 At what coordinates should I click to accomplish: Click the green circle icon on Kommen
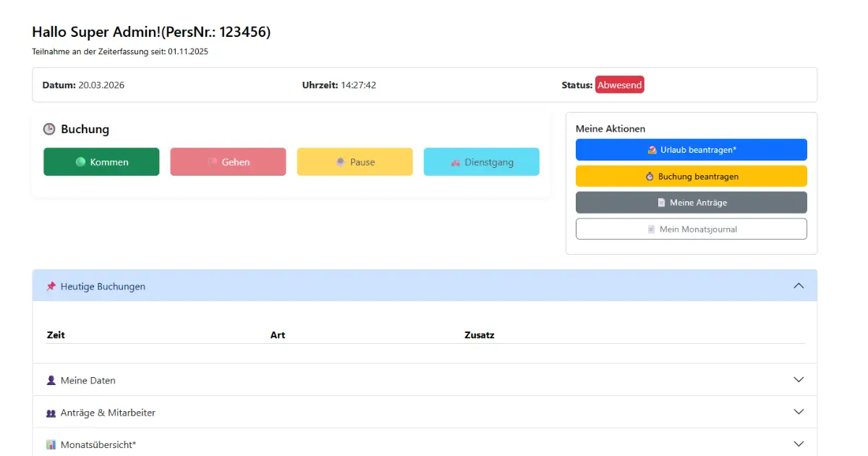tap(81, 162)
